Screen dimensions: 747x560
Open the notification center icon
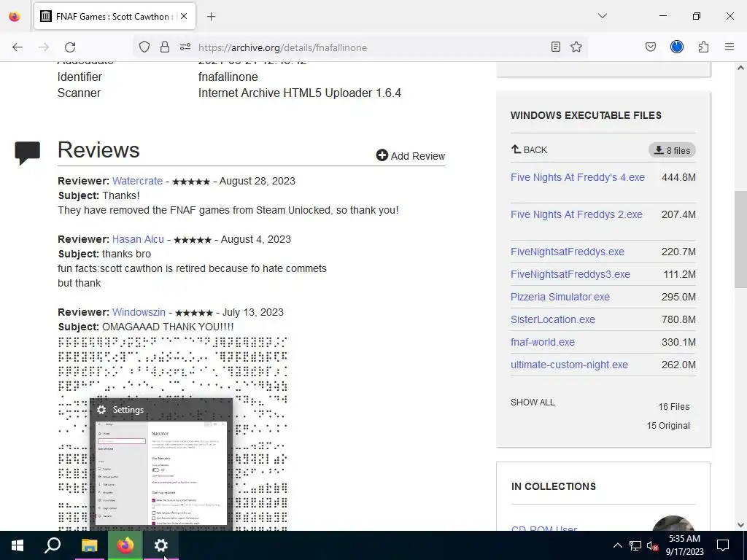[x=723, y=545]
